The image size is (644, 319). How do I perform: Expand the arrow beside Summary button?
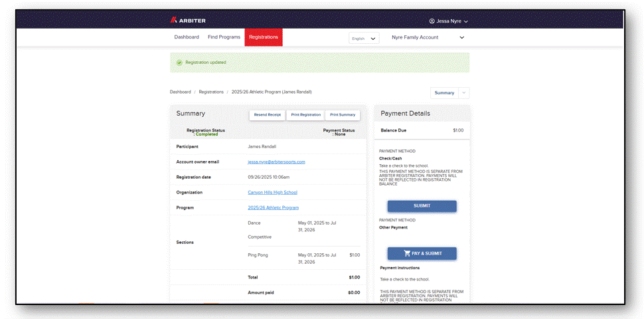pyautogui.click(x=464, y=93)
